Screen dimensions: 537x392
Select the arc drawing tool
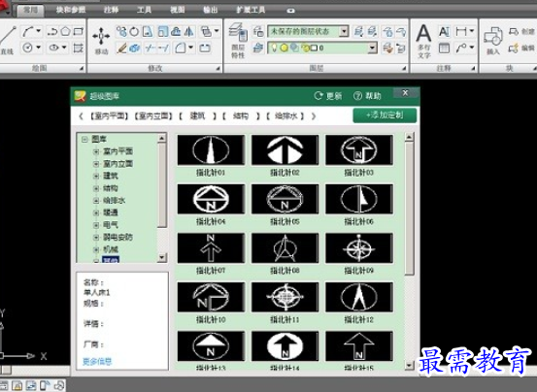tap(27, 32)
